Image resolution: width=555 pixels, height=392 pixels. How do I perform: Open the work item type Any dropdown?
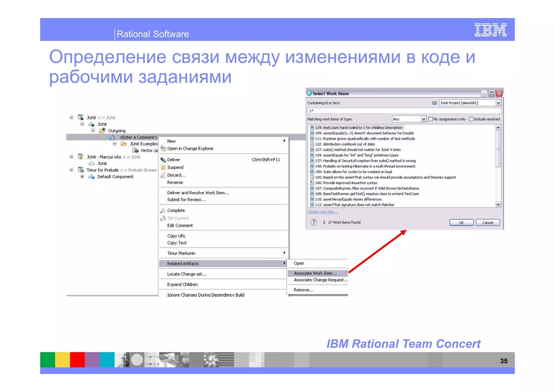pos(424,119)
